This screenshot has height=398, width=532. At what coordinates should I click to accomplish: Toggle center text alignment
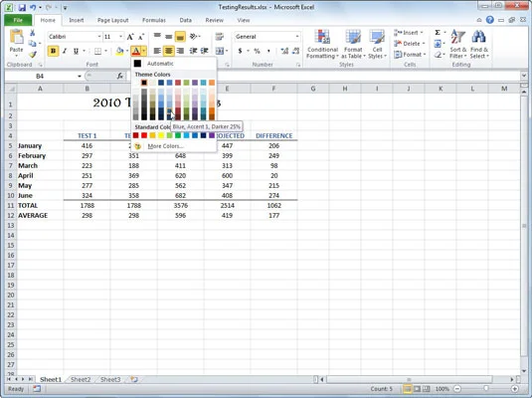click(168, 51)
